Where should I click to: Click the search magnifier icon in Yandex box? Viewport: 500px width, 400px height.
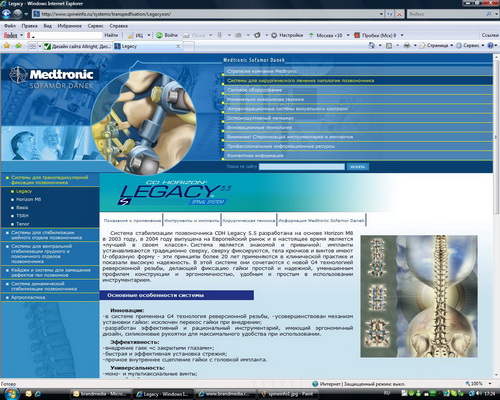[489, 14]
